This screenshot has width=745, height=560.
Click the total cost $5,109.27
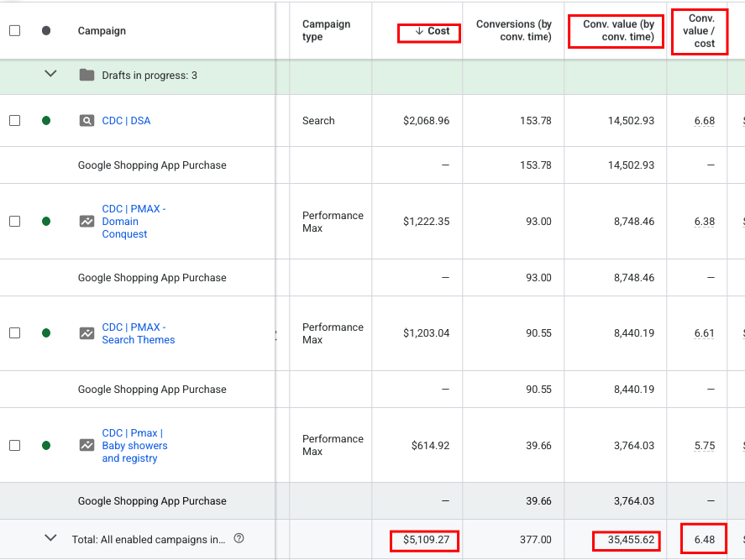tap(426, 540)
